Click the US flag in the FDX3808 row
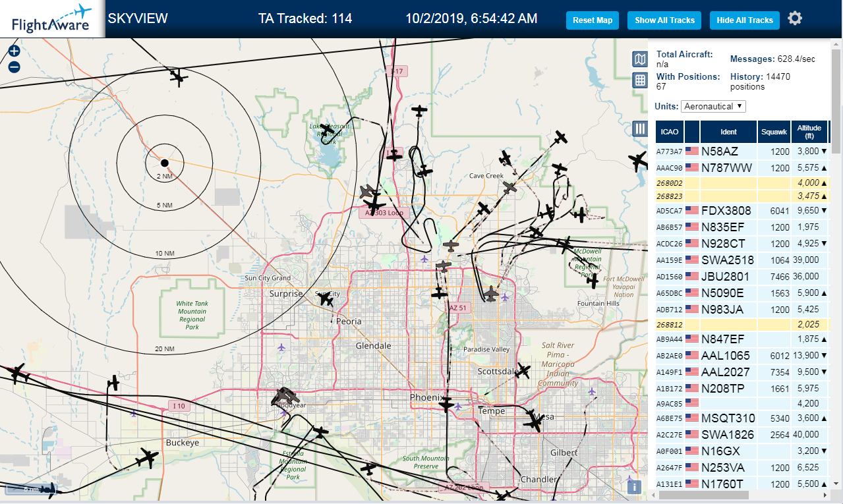Screen dimensions: 843x504 click(x=692, y=211)
